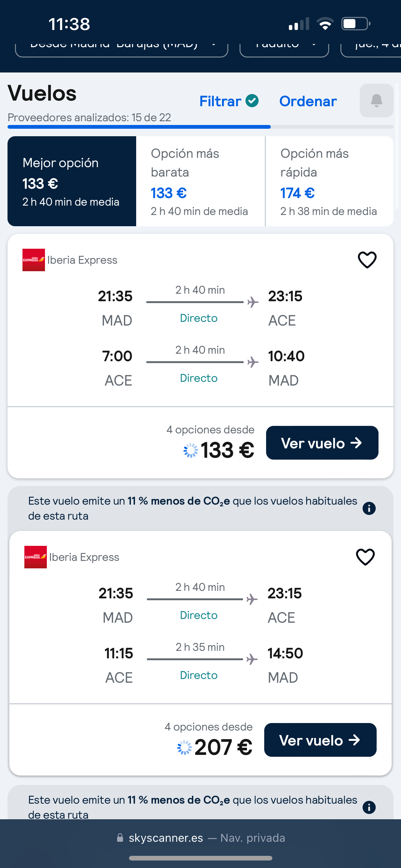The height and width of the screenshot is (868, 401).
Task: Favorite the 133 € Iberia Express flight heart
Action: (x=367, y=260)
